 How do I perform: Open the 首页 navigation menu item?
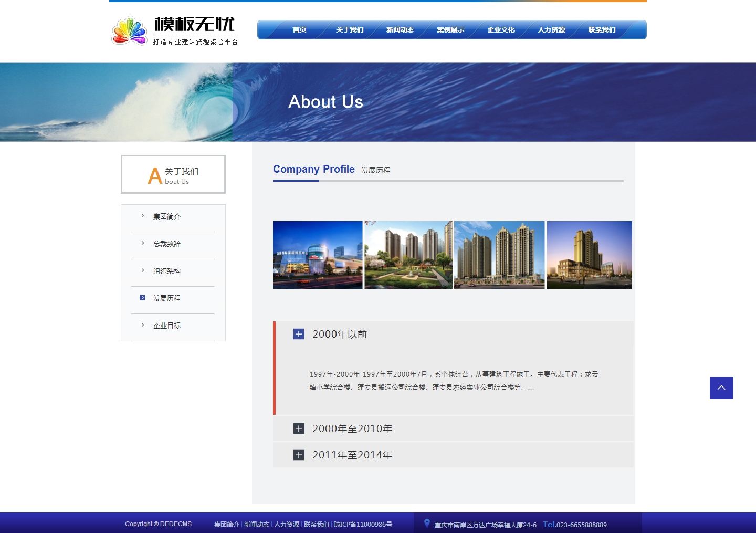pos(299,30)
